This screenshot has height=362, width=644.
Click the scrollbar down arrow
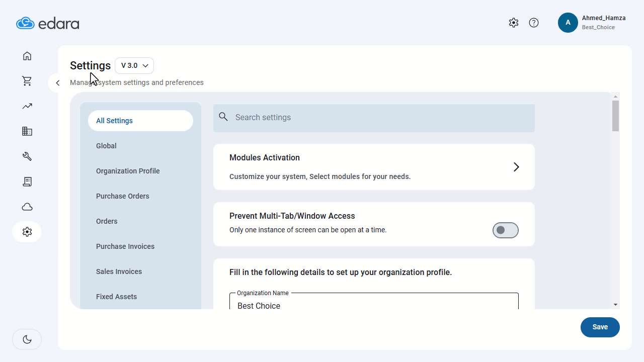click(x=616, y=305)
